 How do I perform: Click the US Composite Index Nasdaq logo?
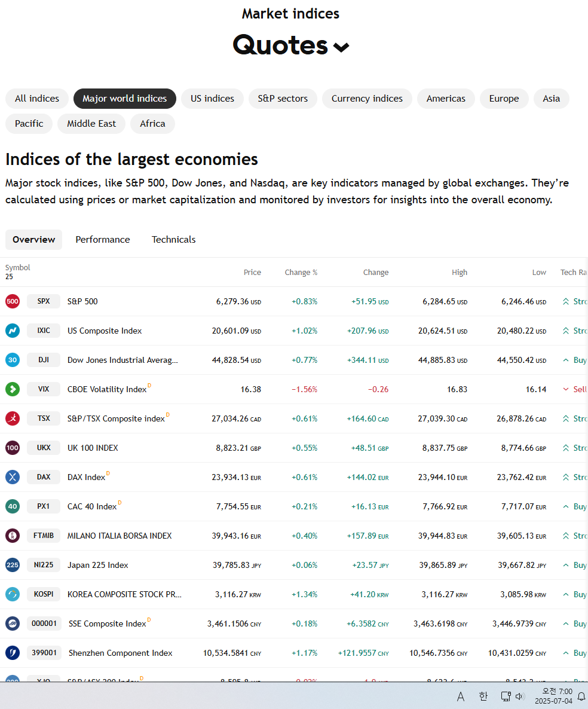pos(13,331)
